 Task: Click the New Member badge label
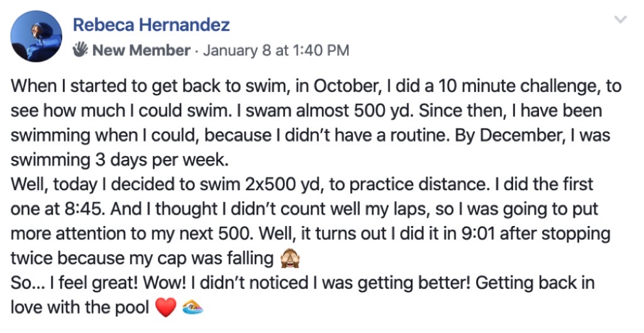[142, 50]
